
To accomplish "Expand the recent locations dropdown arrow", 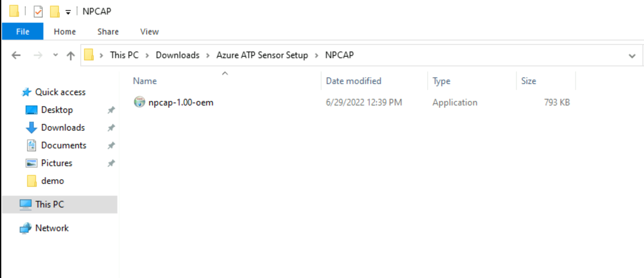I will 55,56.
